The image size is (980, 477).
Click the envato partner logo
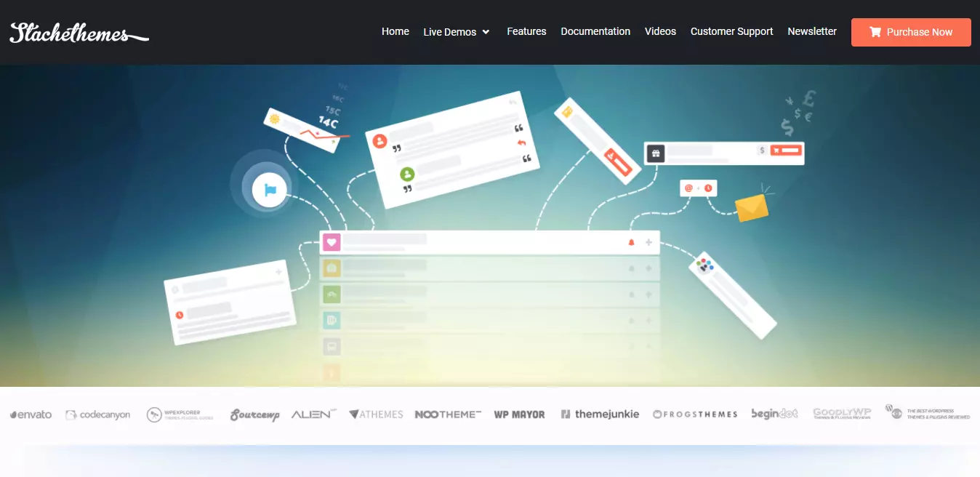pos(31,414)
